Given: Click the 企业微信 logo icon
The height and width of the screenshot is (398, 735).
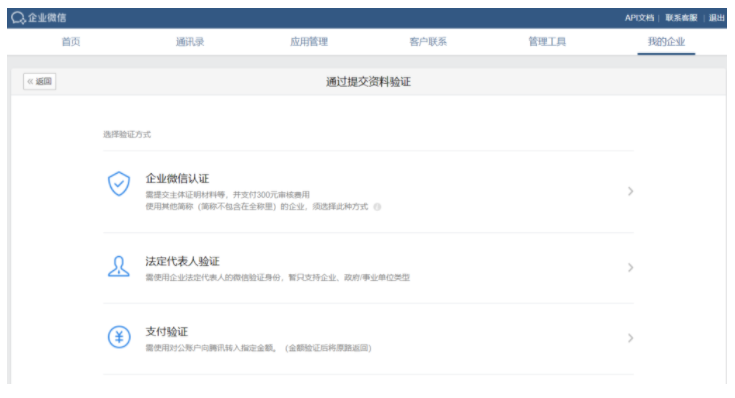Looking at the screenshot, I should [18, 18].
